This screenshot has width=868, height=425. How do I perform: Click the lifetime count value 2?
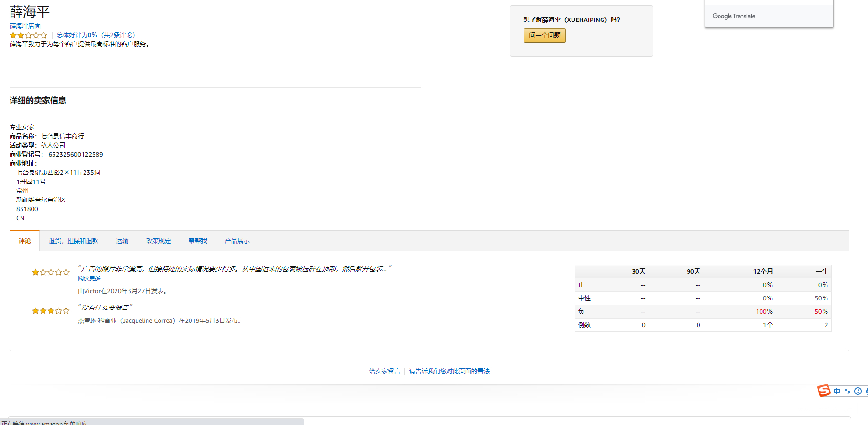point(826,325)
